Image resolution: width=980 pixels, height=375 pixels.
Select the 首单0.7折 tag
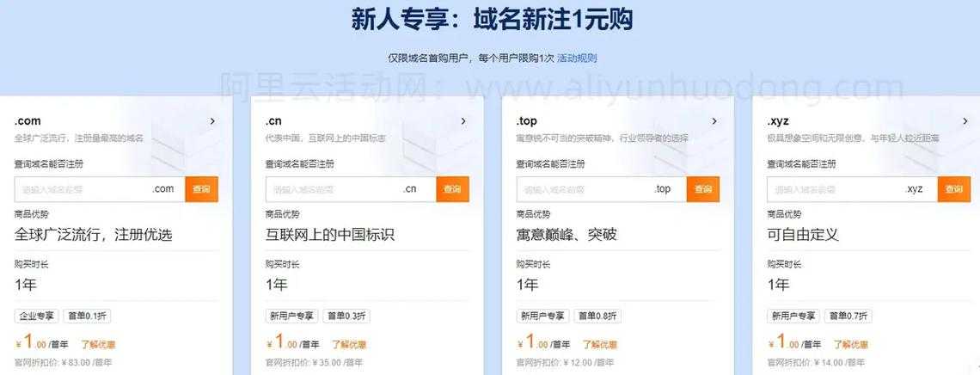(x=848, y=316)
